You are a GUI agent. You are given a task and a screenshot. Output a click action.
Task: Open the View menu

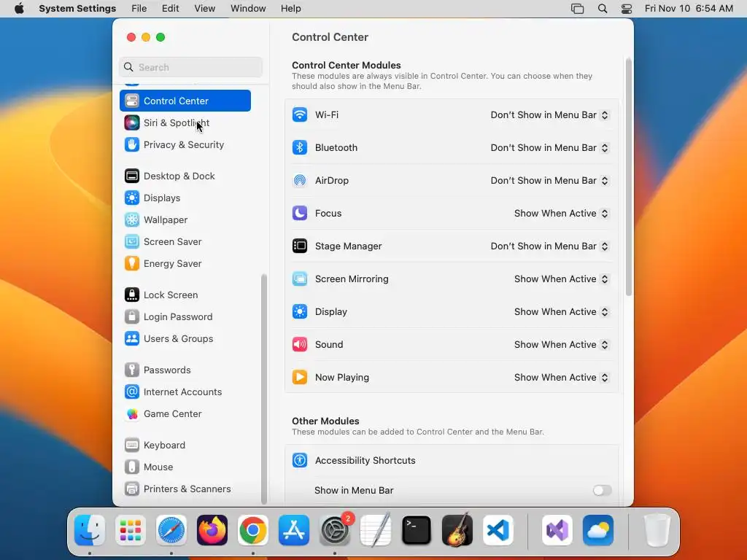(204, 9)
